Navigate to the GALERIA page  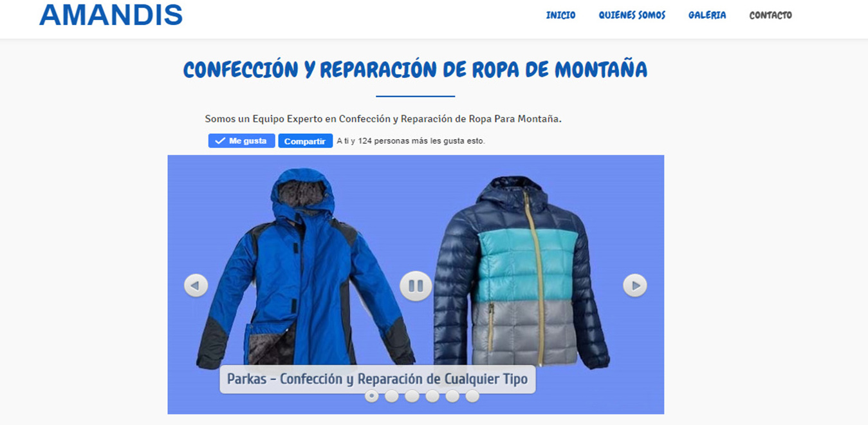[707, 15]
